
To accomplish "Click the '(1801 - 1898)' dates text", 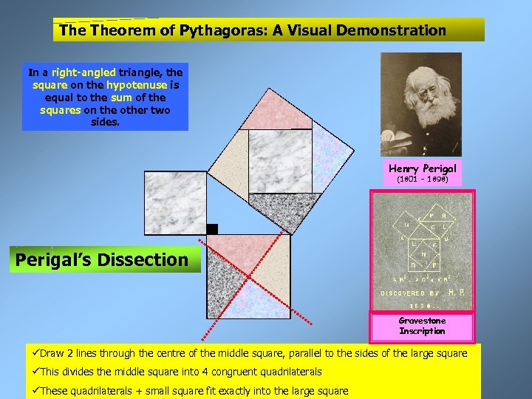I will coord(423,179).
